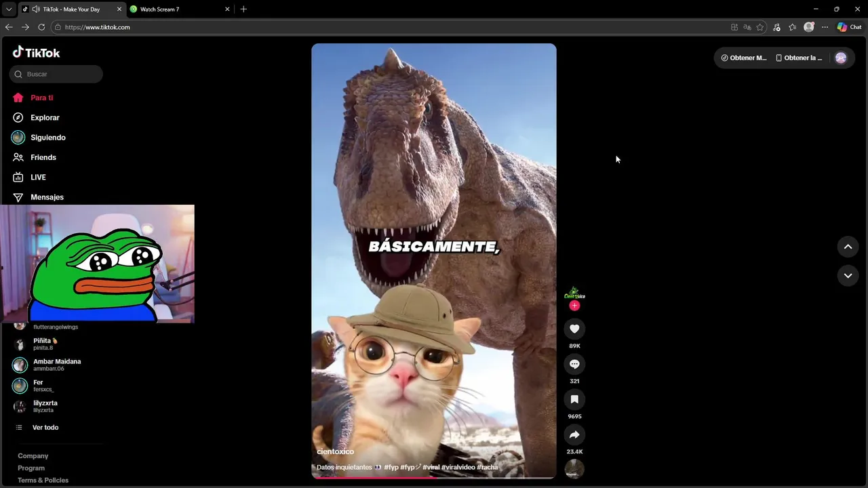Follow cientoxico with the red plus button

[574, 306]
